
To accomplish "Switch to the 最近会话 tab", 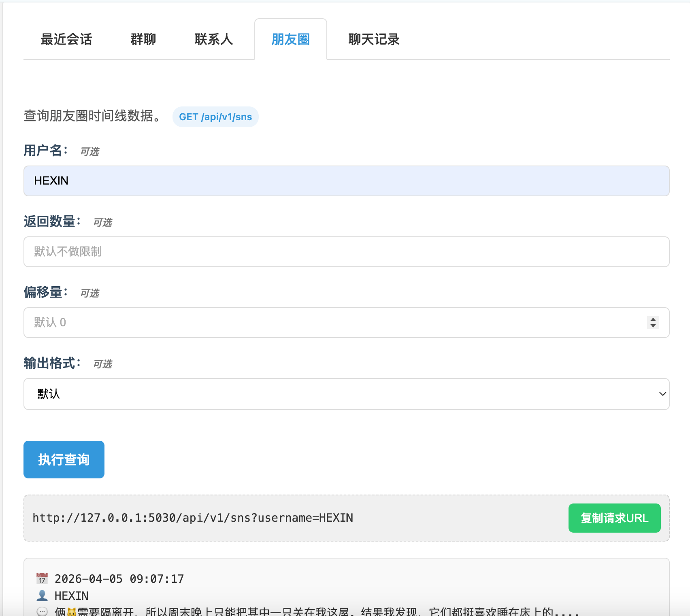I will (x=66, y=39).
